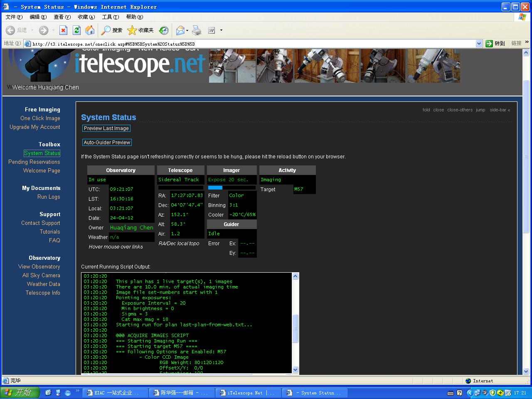
Task: Open the Back button history dropdown arrow
Action: (32, 30)
